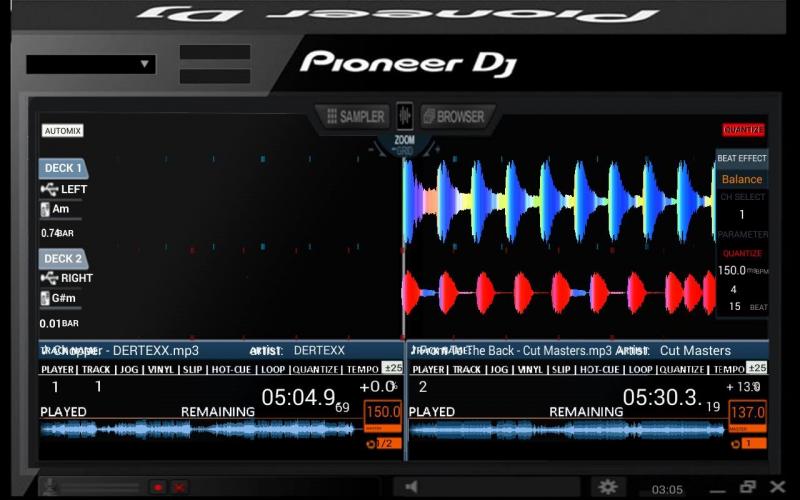
Task: Click Deck 2 VINYL status label
Action: (x=530, y=369)
